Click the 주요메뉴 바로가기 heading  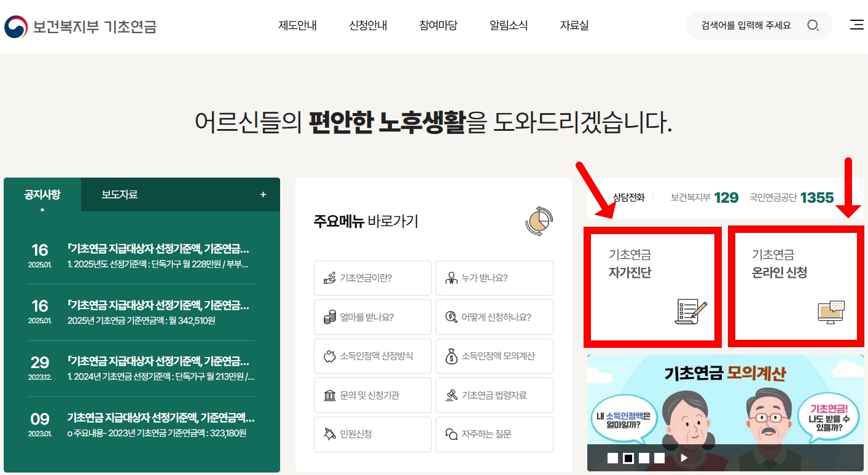coord(366,221)
